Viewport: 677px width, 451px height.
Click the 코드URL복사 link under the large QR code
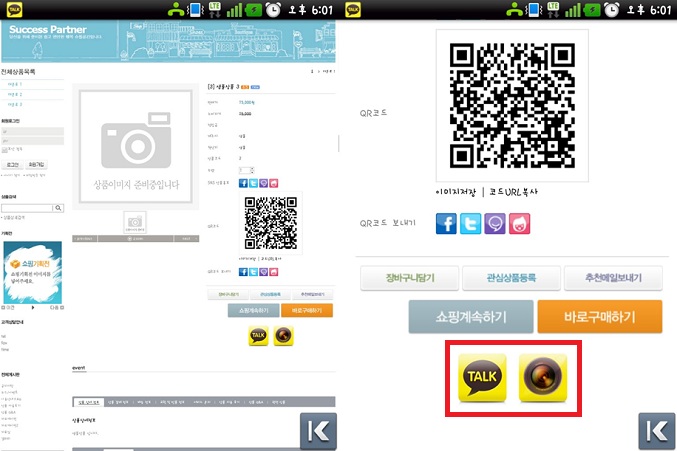[x=513, y=192]
